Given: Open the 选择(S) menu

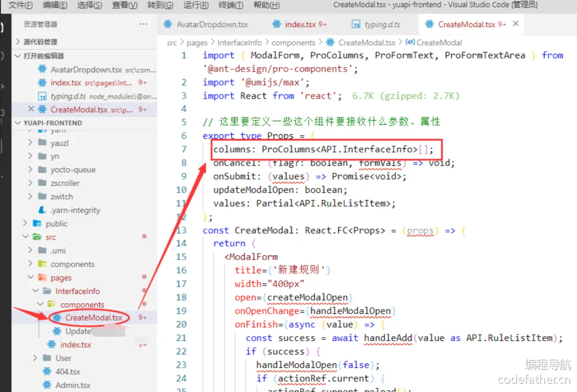Looking at the screenshot, I should coord(89,5).
